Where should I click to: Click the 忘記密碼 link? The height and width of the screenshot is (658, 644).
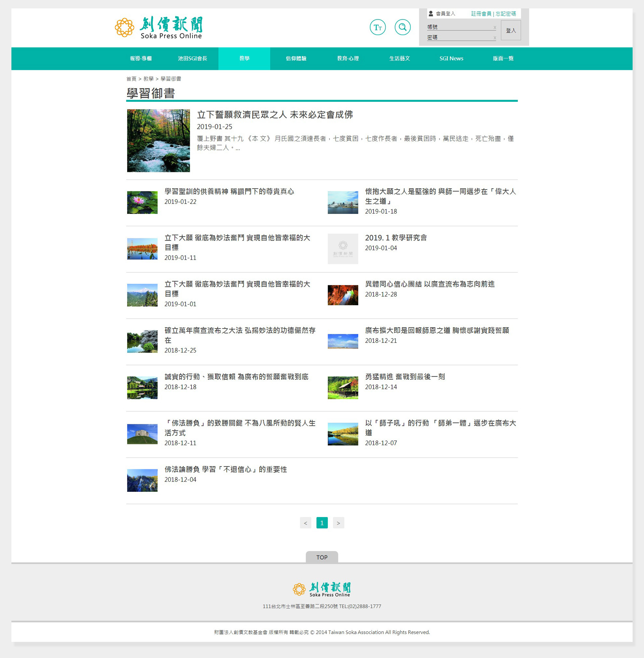point(506,13)
